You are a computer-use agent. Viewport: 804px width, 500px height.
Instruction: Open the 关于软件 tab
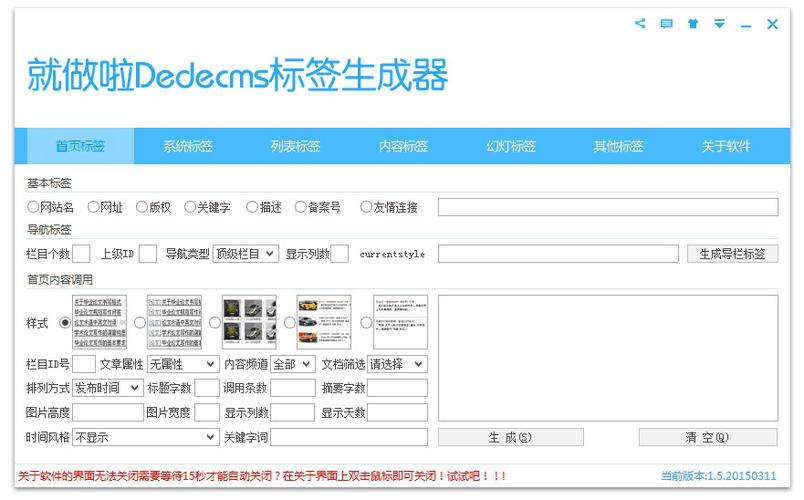pos(727,146)
